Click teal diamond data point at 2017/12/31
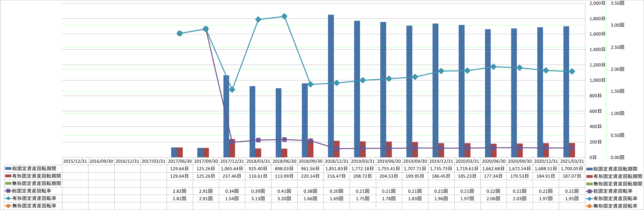 pos(232,90)
